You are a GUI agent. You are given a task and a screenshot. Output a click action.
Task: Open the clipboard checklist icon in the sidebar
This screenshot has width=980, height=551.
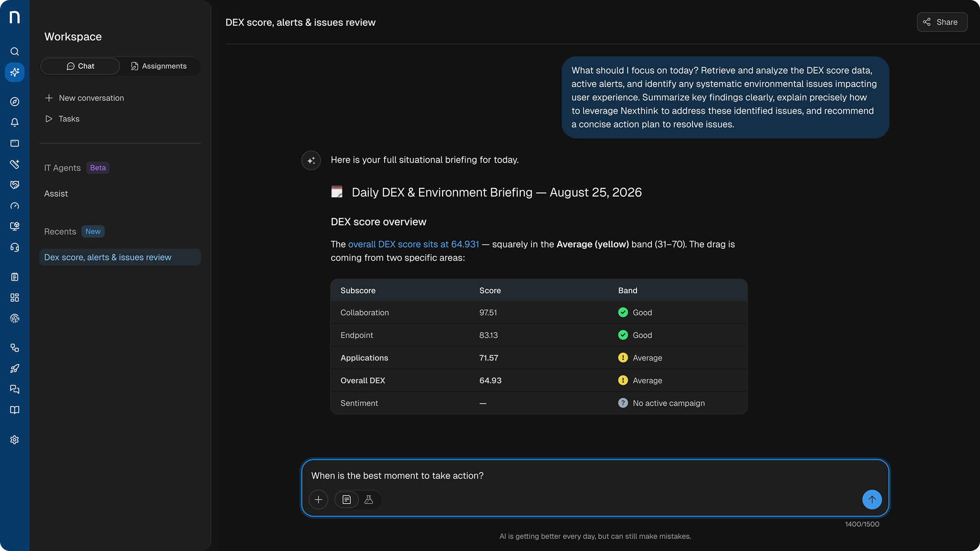point(14,277)
